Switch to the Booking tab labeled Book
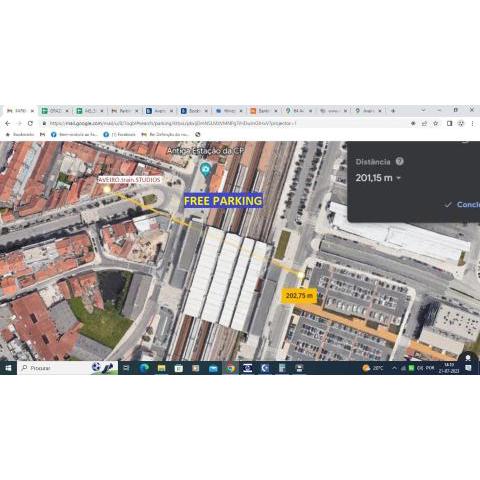This screenshot has width=480, height=480. 194,111
